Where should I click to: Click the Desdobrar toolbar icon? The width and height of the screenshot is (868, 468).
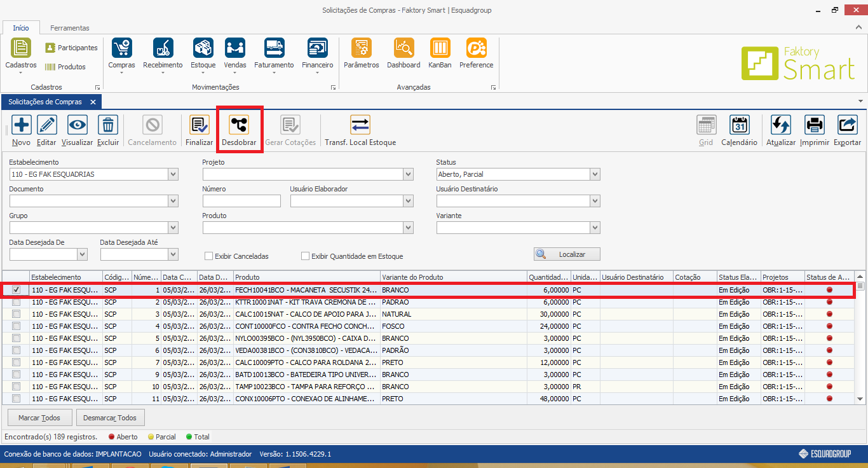point(239,125)
